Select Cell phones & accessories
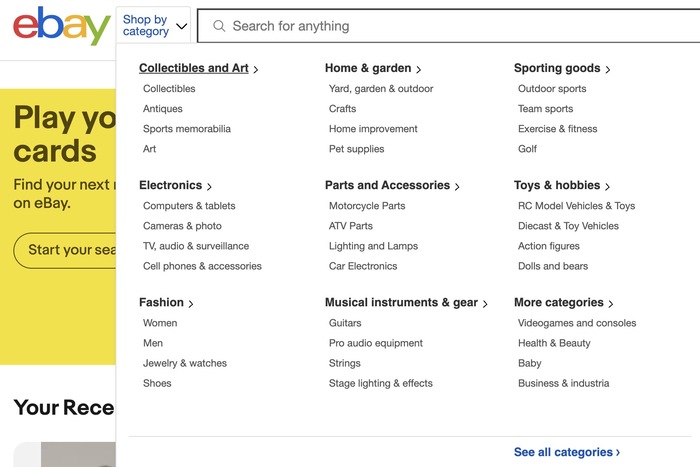The height and width of the screenshot is (467, 700). point(202,266)
